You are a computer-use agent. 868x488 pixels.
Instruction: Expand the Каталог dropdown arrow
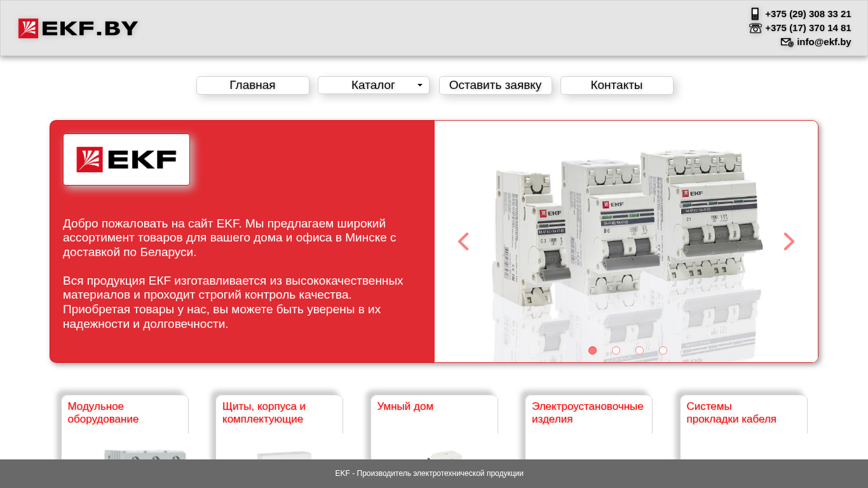click(x=420, y=85)
